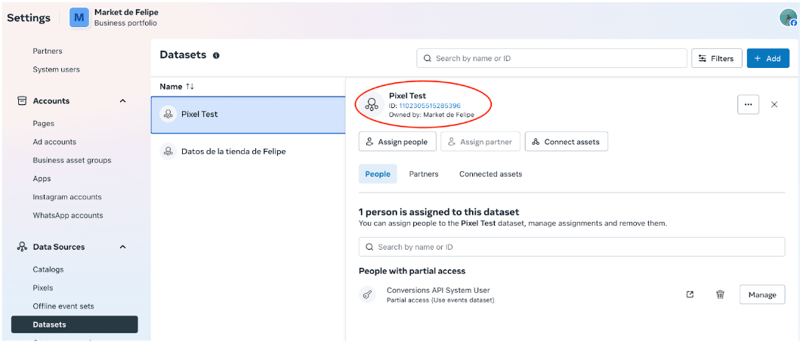Focus the Datasets search by name field
Screen dimensions: 800x363
click(x=552, y=58)
